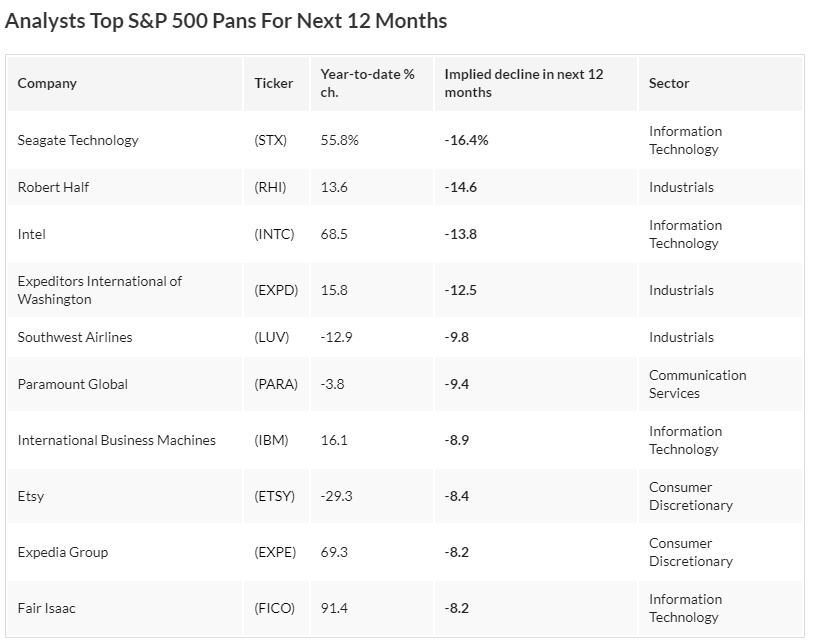Click the Expedia Group company name
Viewport: 813px width, 644px height.
pos(63,552)
